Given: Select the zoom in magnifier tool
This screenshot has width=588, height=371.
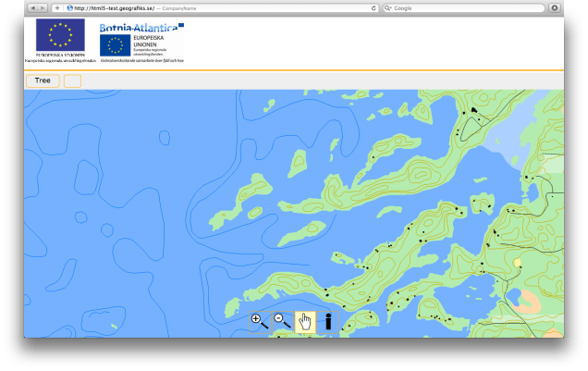Looking at the screenshot, I should (260, 321).
